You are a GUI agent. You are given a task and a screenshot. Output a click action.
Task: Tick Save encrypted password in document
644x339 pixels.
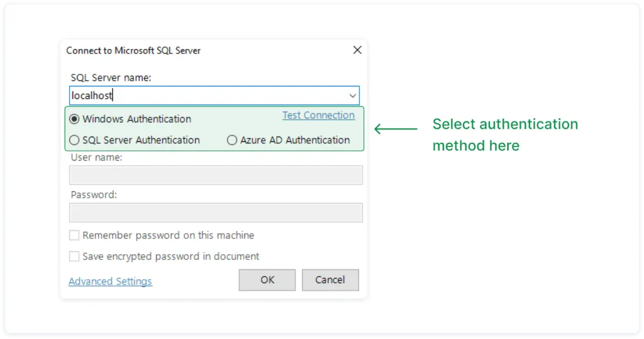coord(74,257)
